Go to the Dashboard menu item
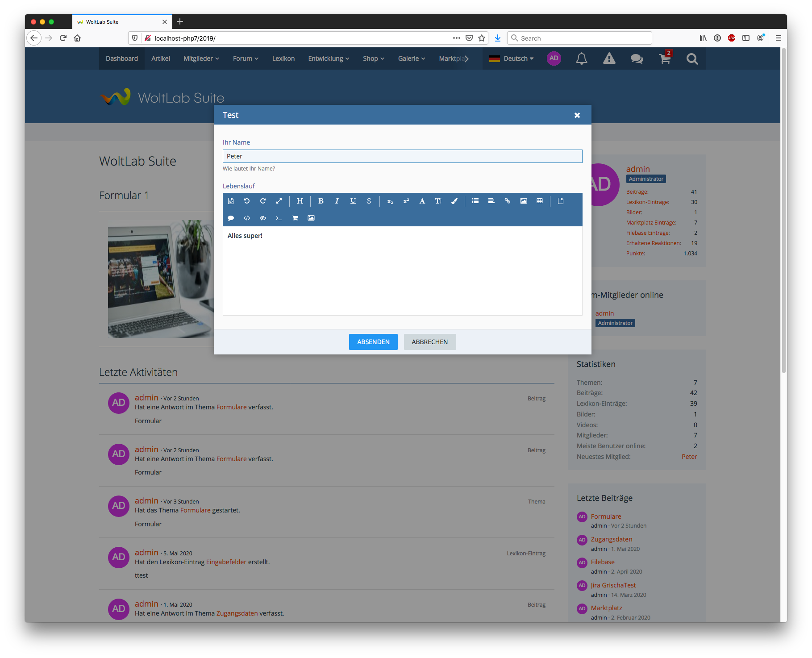Viewport: 812px width, 658px height. (x=122, y=58)
